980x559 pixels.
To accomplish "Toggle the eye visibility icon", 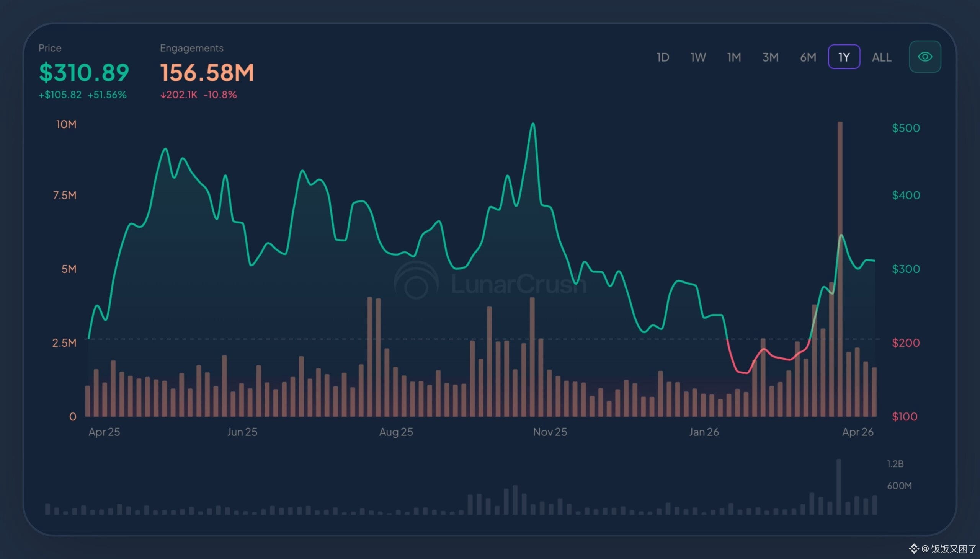I will point(925,57).
